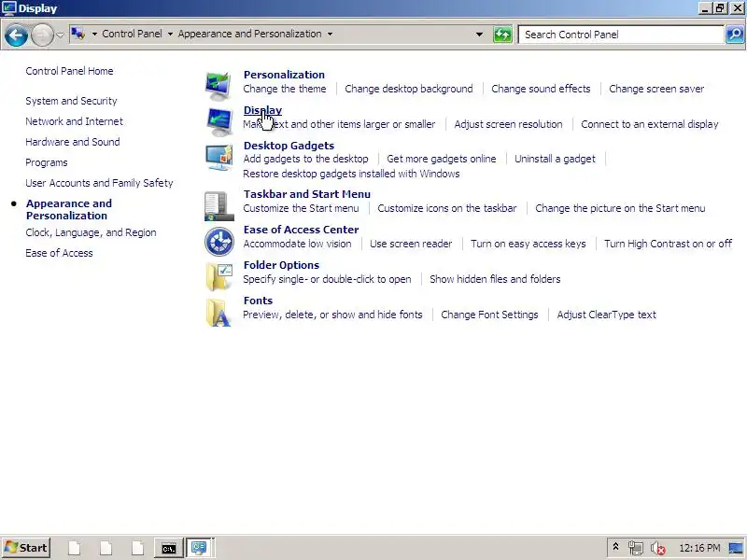Image resolution: width=747 pixels, height=560 pixels.
Task: Go back with the blue Back arrow
Action: click(x=16, y=35)
